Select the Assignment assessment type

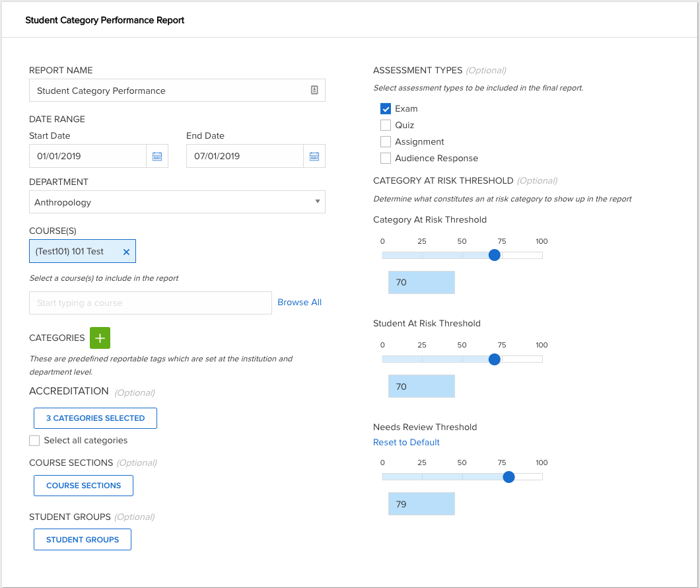click(386, 141)
